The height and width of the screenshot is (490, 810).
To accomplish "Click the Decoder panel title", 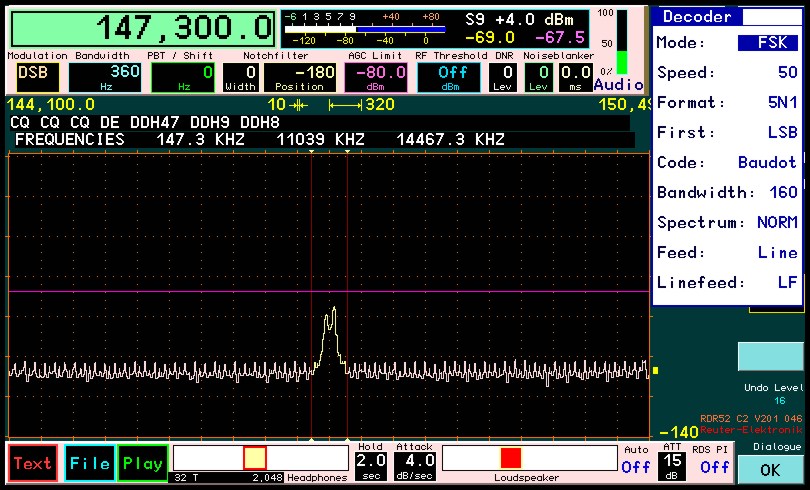I will pos(697,17).
